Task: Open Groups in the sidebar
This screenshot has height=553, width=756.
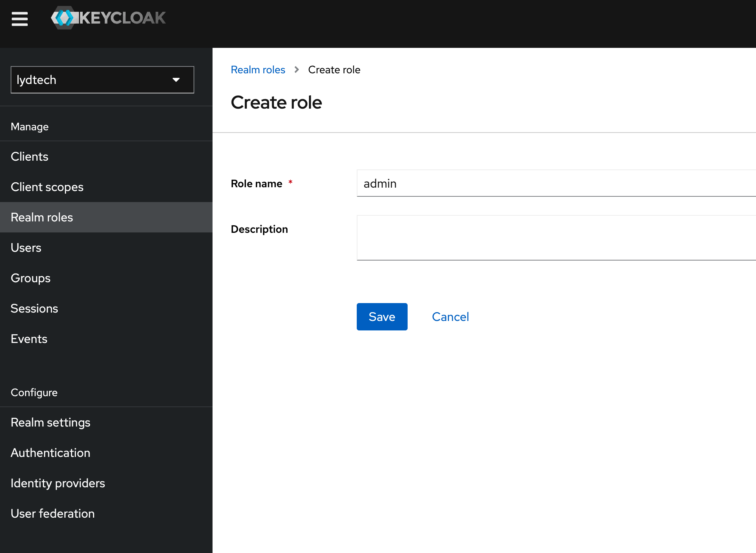Action: coord(106,278)
